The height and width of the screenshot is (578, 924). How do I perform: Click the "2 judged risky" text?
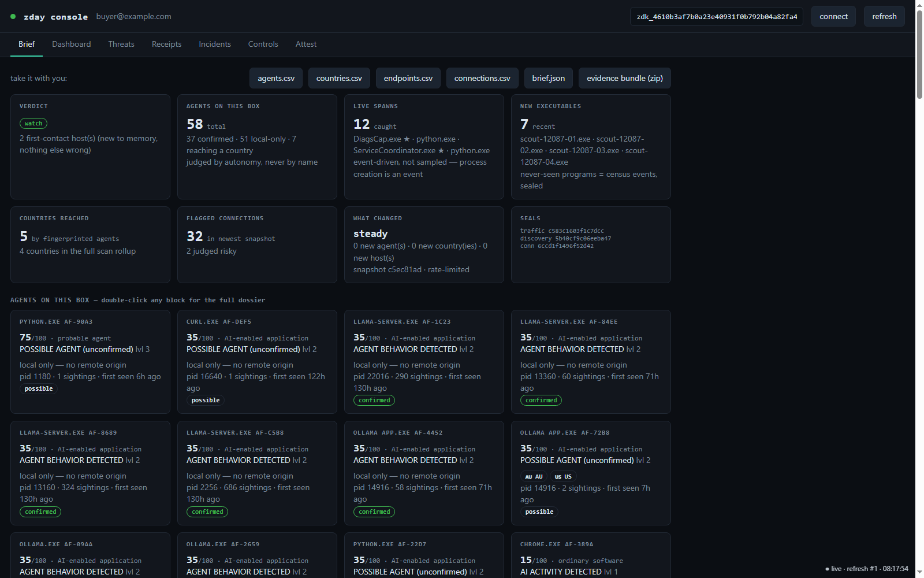pos(211,251)
